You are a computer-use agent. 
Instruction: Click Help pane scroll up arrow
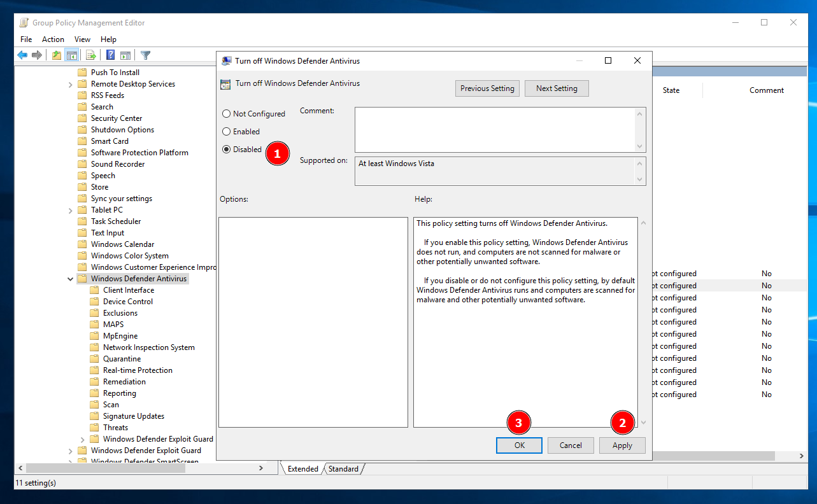643,223
